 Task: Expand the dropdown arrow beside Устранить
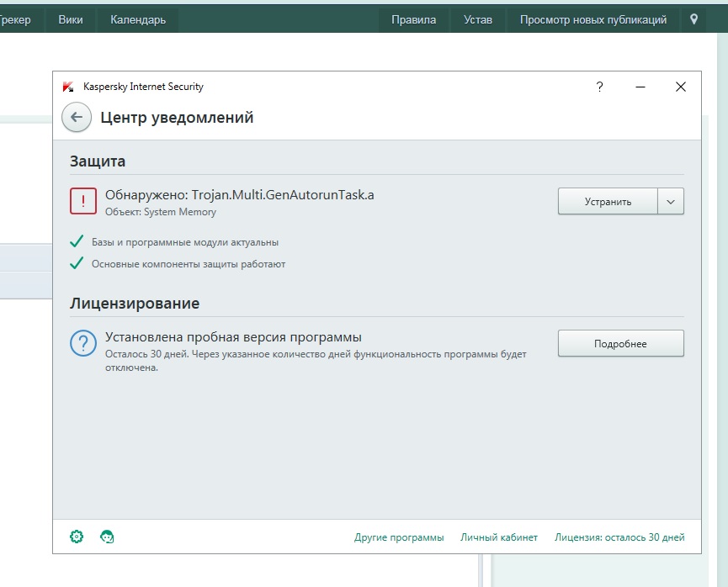coord(671,202)
